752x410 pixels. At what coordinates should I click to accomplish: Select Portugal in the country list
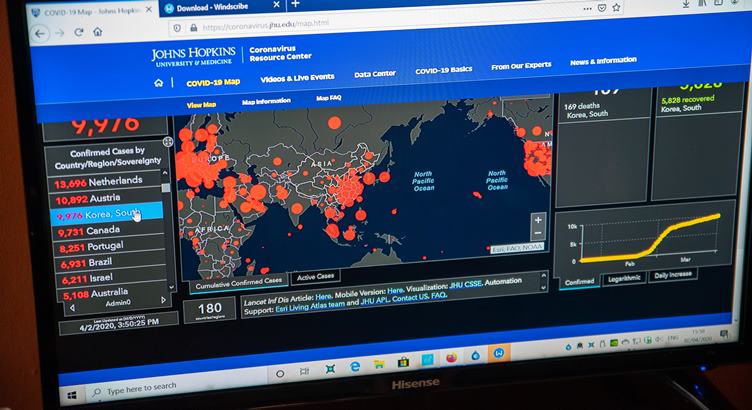point(110,247)
